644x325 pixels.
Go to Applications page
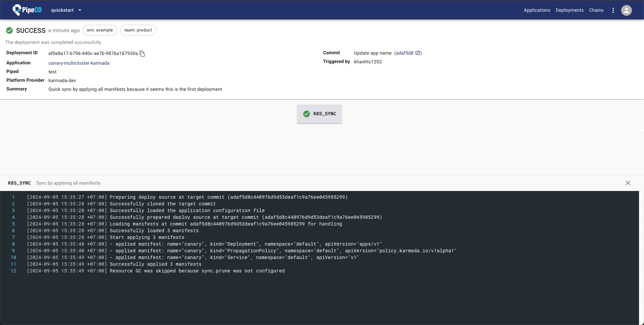point(537,10)
